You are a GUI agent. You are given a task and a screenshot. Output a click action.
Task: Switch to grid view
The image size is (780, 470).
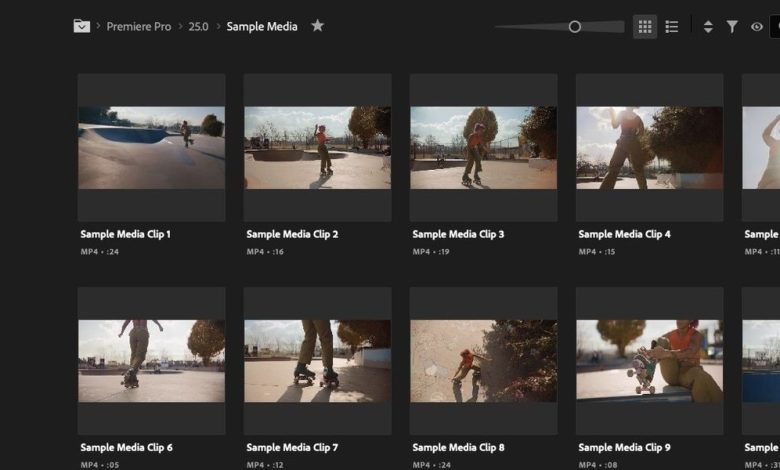pos(645,27)
